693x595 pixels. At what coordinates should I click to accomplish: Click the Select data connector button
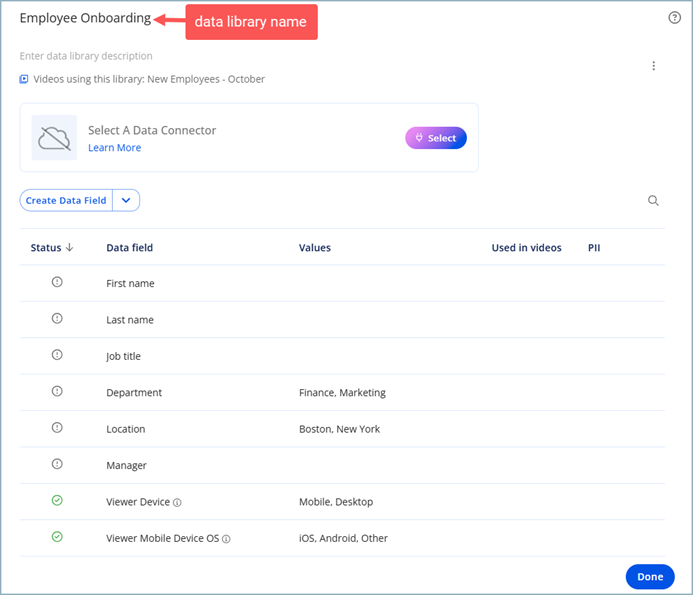point(435,138)
